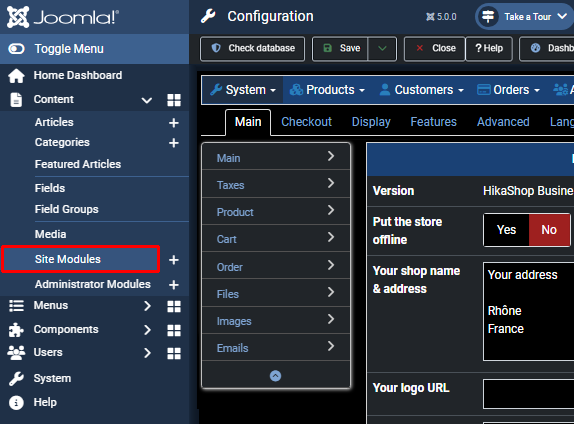Expand the Components sidebar chevron
The width and height of the screenshot is (574, 424).
point(147,330)
